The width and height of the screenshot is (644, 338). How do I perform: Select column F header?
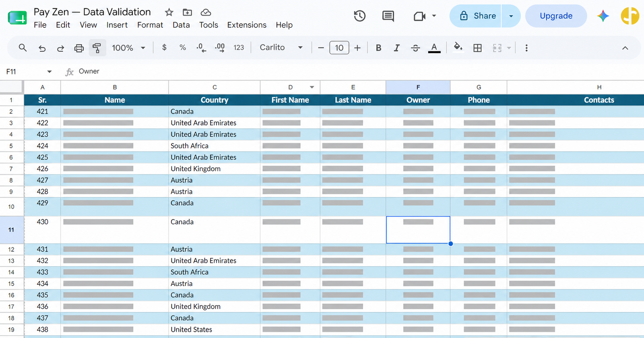(418, 87)
